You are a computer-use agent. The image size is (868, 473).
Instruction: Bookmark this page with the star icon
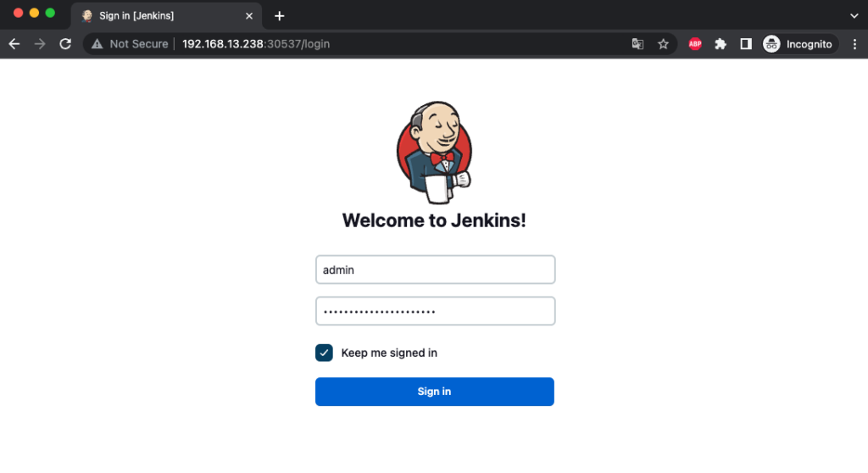point(663,44)
